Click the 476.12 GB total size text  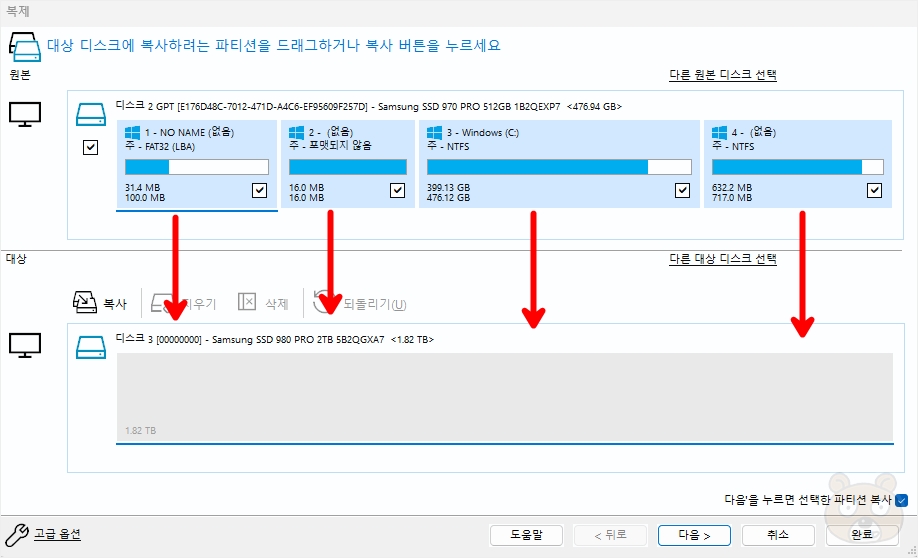tap(448, 198)
